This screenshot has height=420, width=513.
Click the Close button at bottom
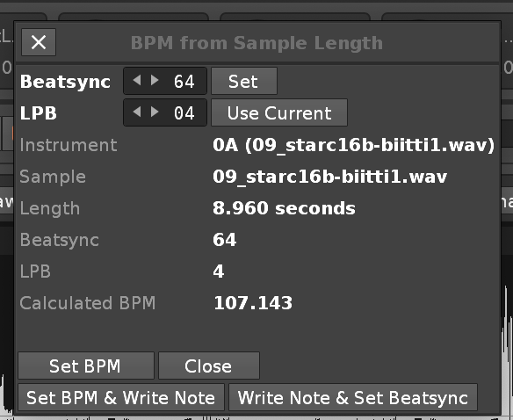(x=209, y=366)
